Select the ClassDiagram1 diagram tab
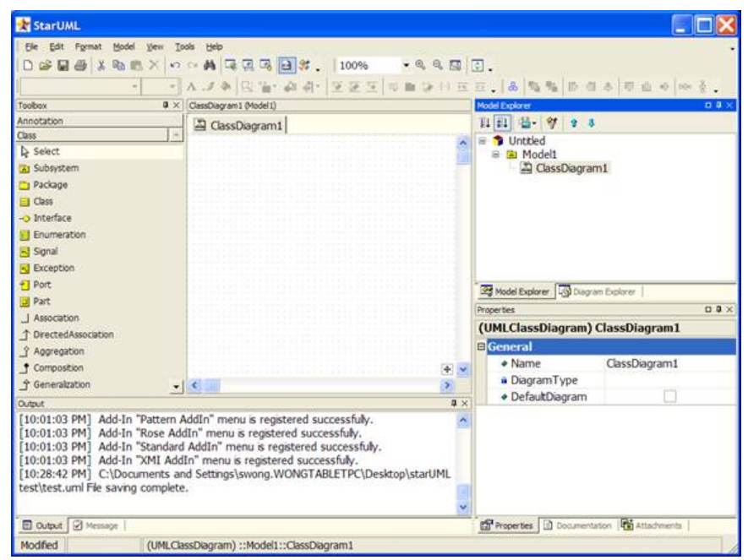The image size is (748, 560). (238, 125)
